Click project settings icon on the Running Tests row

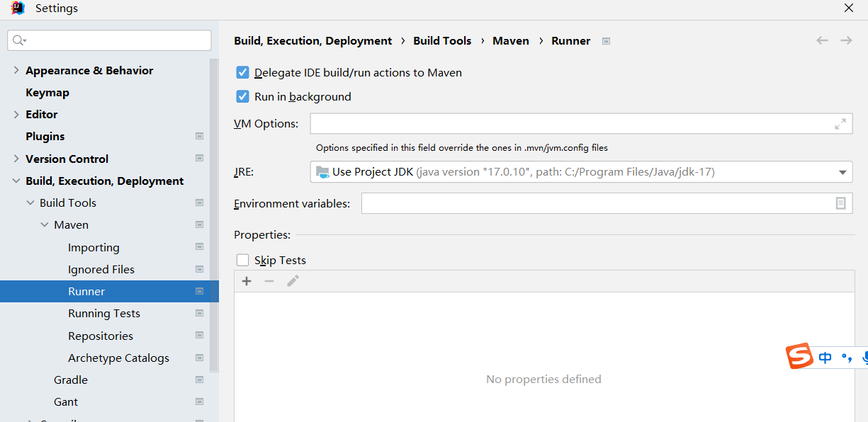(x=199, y=313)
